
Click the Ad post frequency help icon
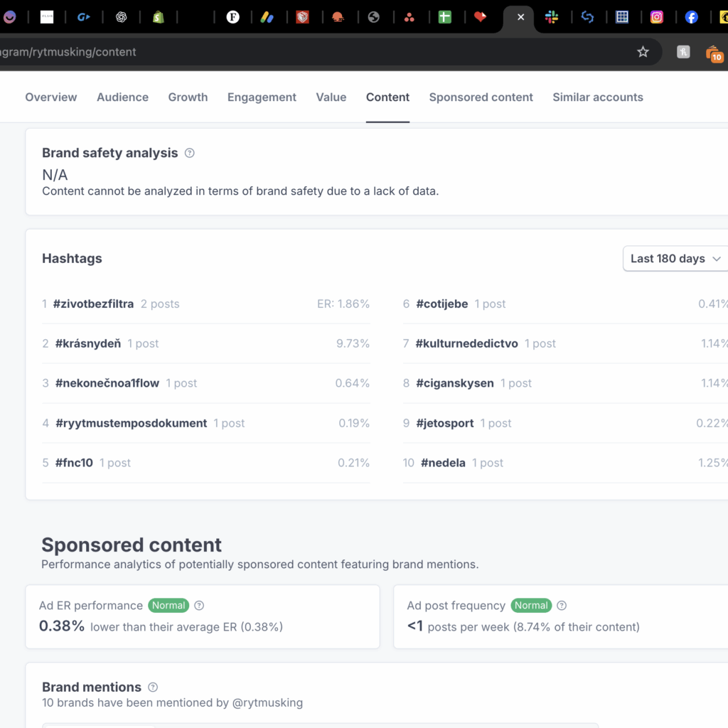(x=562, y=606)
